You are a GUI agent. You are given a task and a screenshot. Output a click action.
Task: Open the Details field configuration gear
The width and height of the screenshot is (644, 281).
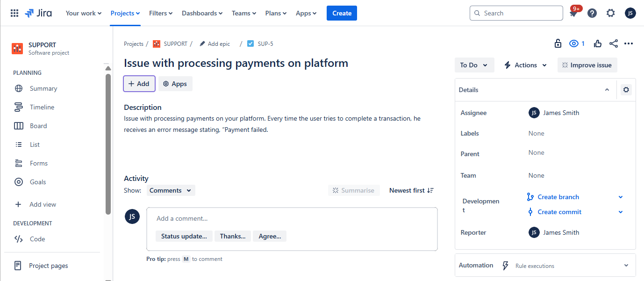point(626,89)
